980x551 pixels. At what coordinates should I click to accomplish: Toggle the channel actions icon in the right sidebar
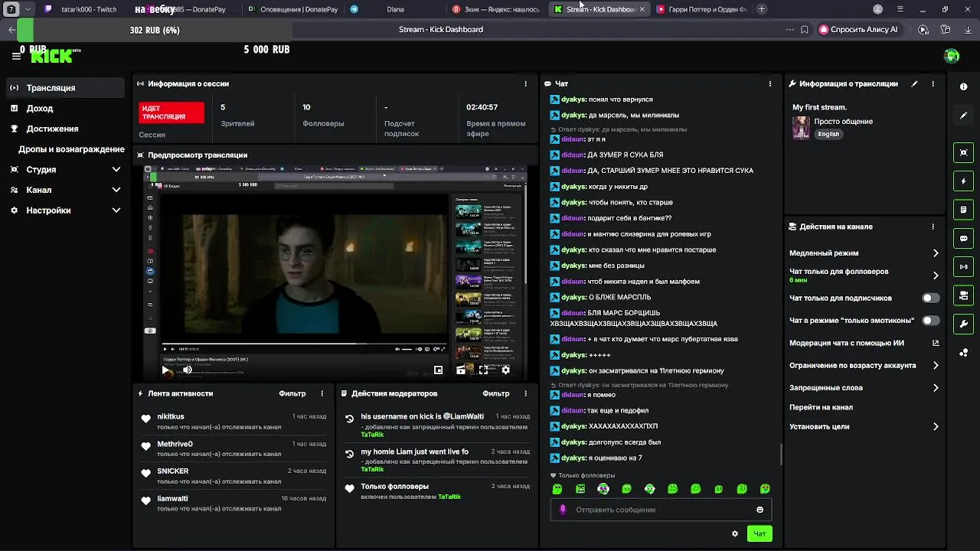coord(963,295)
